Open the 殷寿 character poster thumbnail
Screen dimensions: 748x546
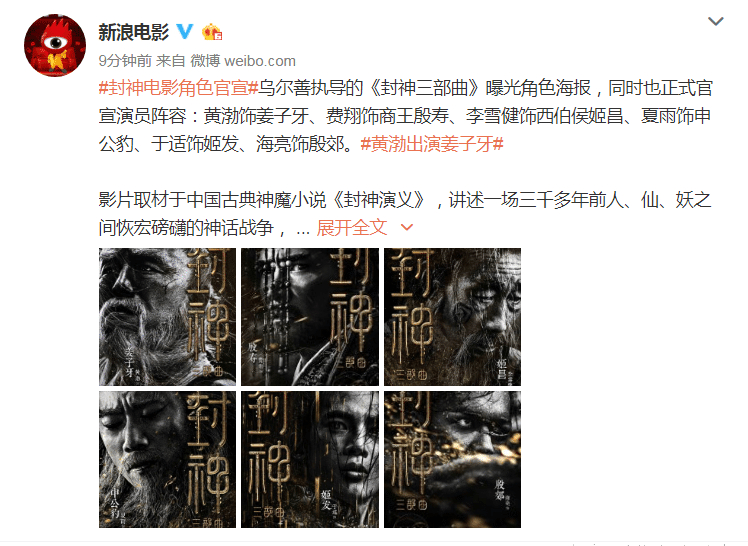tap(310, 317)
